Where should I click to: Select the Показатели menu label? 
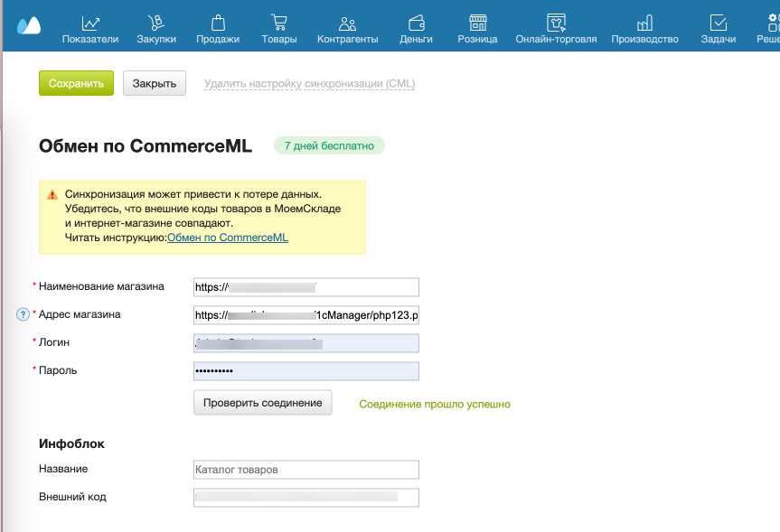pyautogui.click(x=90, y=39)
